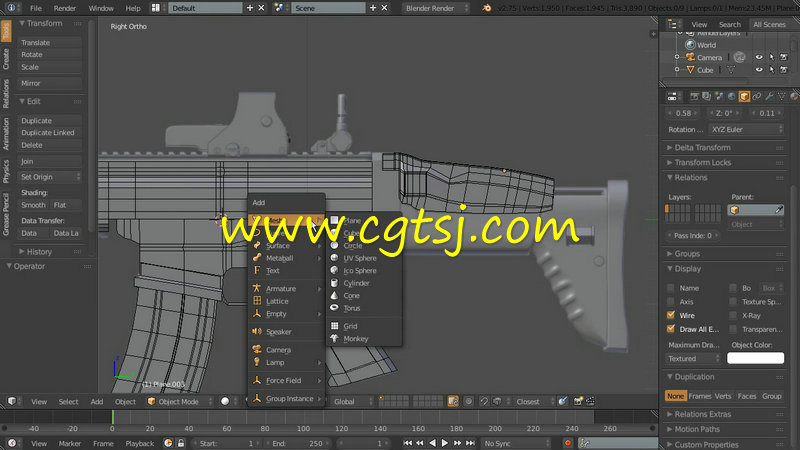Image resolution: width=800 pixels, height=450 pixels.
Task: Add a Torus mesh primitive
Action: click(363, 308)
